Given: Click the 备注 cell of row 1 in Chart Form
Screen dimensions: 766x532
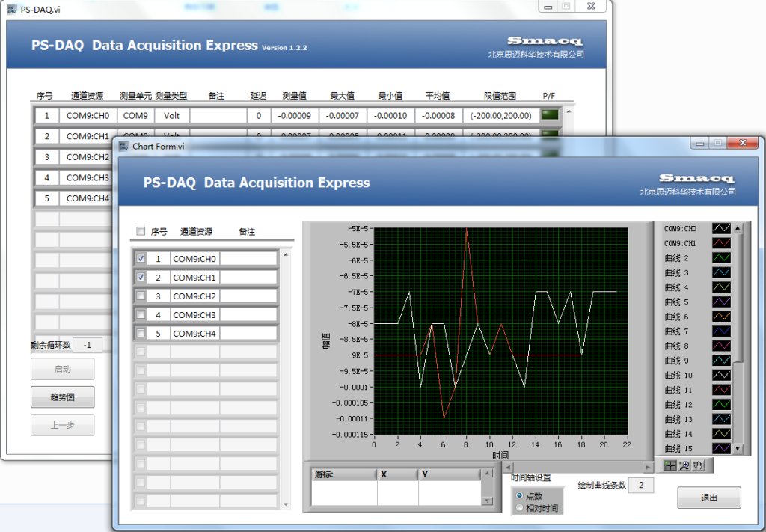Looking at the screenshot, I should click(248, 259).
